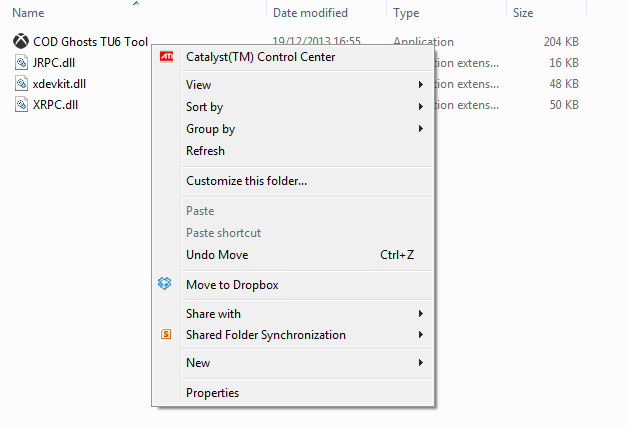This screenshot has width=629, height=426.
Task: Expand the View submenu arrow
Action: pyautogui.click(x=421, y=85)
